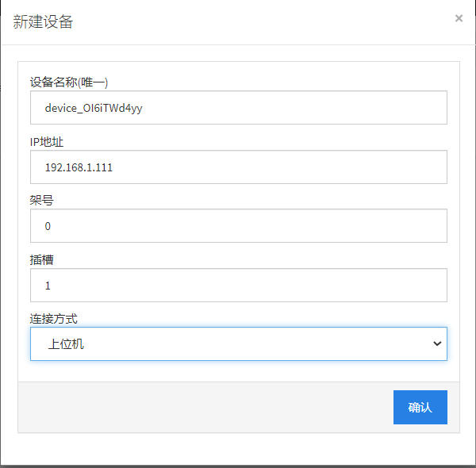Screen dimensions: 476x468
Task: Click the selected 上位机 option text
Action: 65,343
